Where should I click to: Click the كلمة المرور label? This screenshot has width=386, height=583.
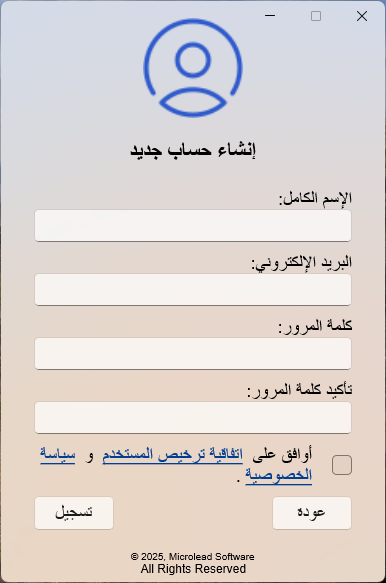315,326
